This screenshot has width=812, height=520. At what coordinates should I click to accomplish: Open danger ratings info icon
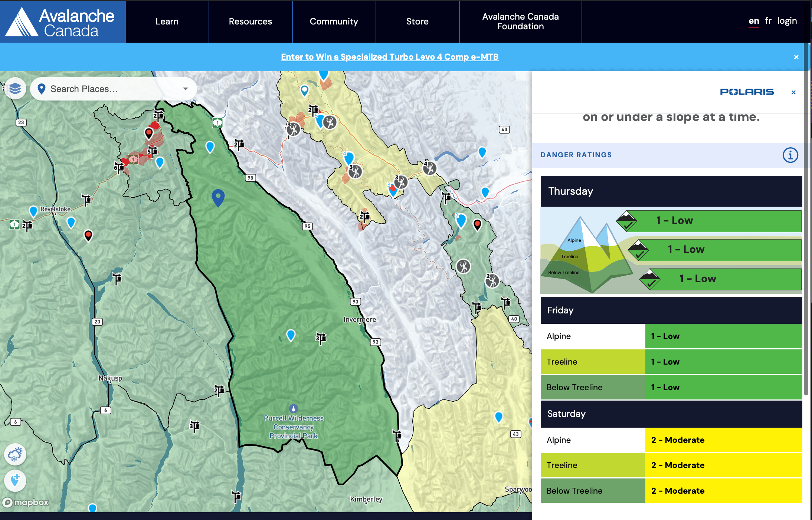coord(790,155)
